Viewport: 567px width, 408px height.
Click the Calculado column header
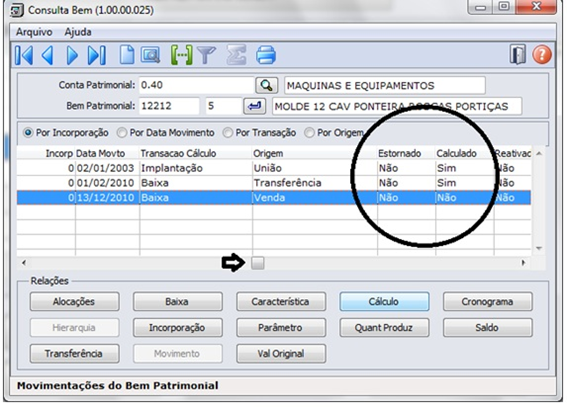(x=464, y=154)
